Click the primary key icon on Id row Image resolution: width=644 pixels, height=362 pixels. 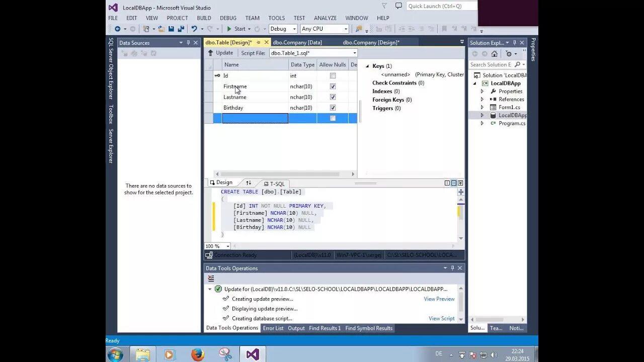[x=217, y=76]
